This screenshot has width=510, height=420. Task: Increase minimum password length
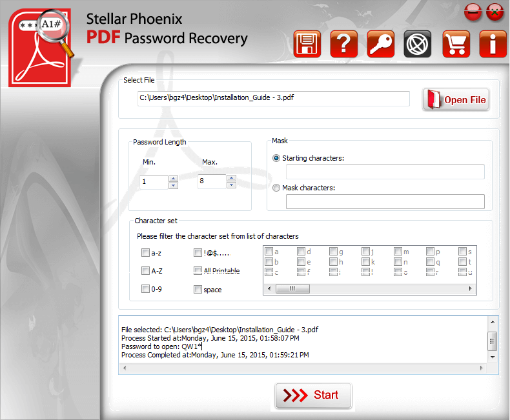point(174,179)
